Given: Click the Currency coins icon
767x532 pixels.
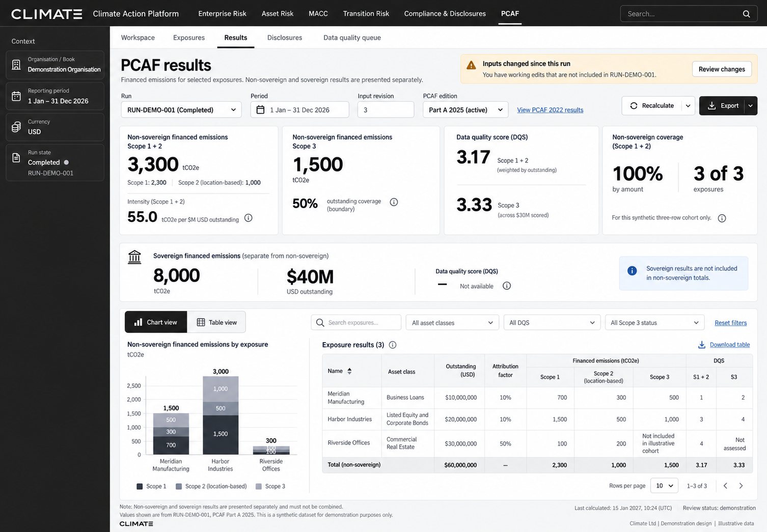Looking at the screenshot, I should coord(16,127).
